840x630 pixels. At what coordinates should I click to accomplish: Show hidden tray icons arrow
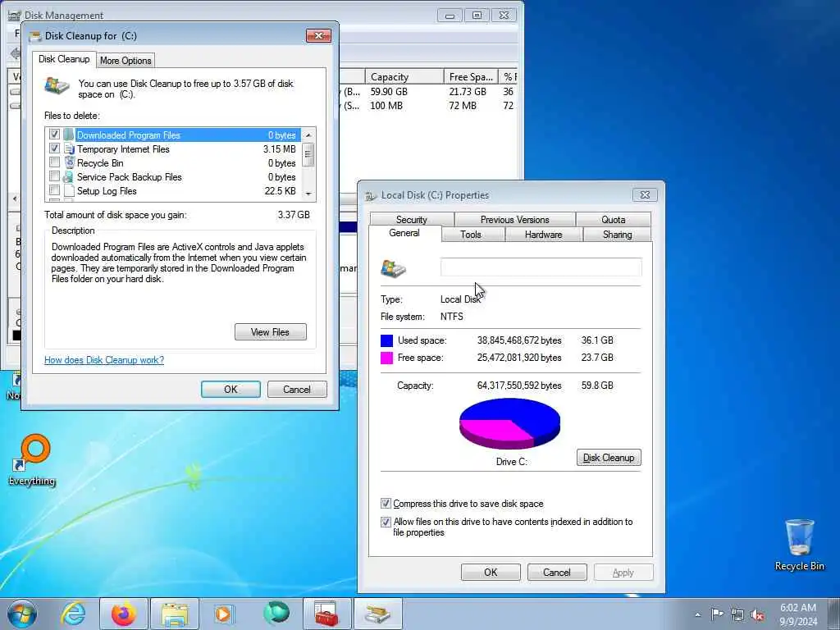pyautogui.click(x=697, y=615)
